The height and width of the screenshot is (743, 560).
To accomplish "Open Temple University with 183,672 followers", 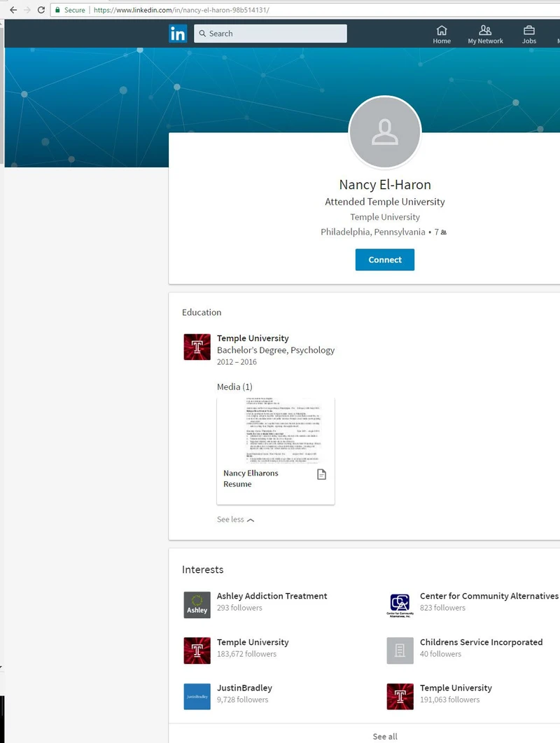I will 253,642.
